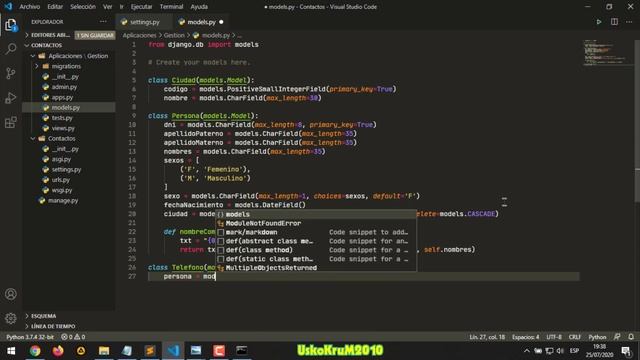Open notifications bell in status bar

[x=631, y=337]
